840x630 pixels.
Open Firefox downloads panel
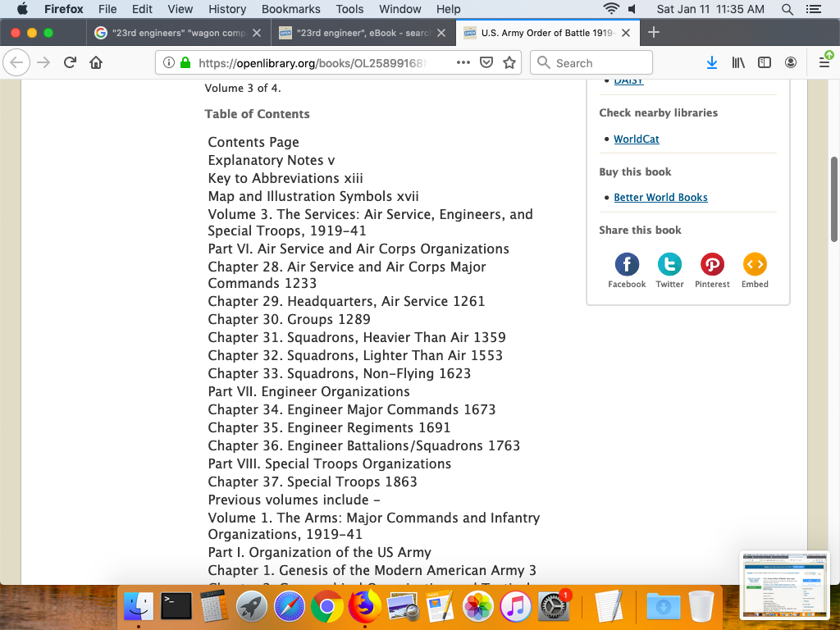[712, 62]
